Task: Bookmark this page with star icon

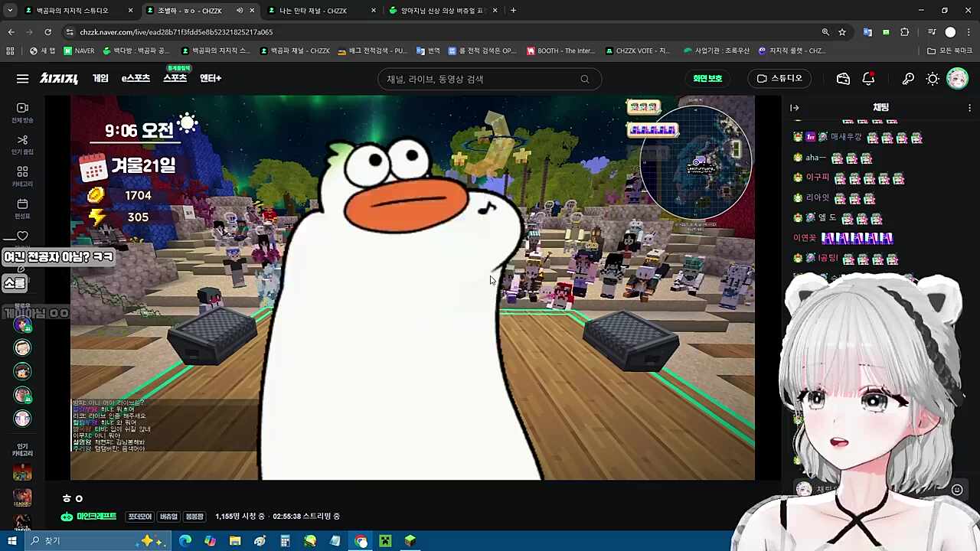Action: [x=842, y=32]
